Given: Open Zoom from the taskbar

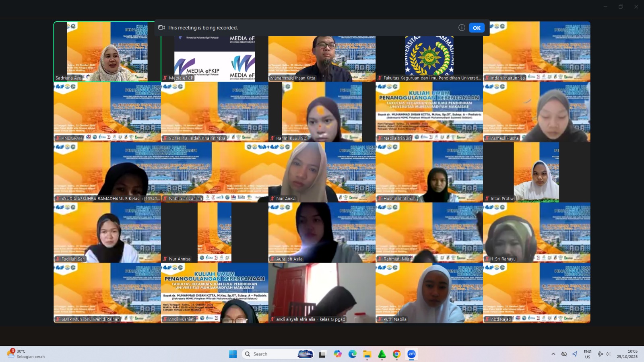Looking at the screenshot, I should (x=411, y=354).
